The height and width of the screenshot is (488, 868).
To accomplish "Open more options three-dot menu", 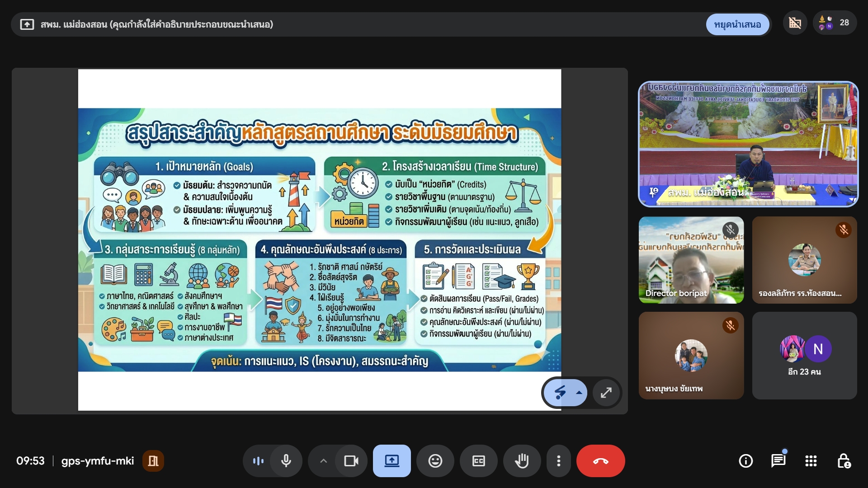I will point(559,461).
